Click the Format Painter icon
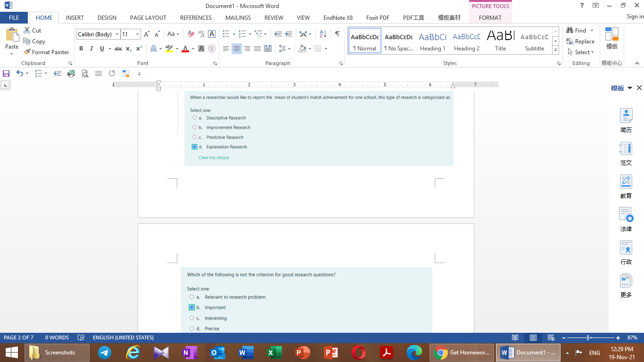644x362 pixels. pyautogui.click(x=27, y=52)
